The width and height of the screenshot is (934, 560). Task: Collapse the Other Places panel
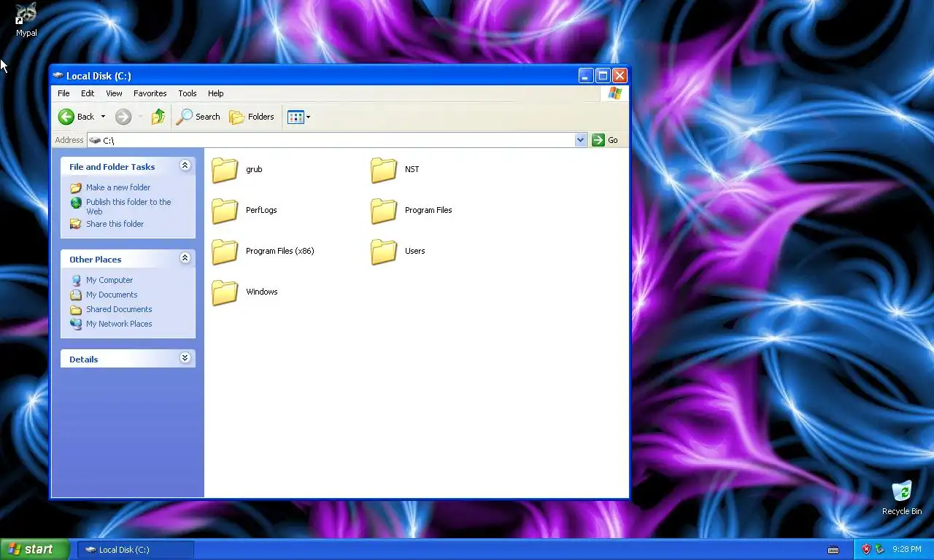185,258
